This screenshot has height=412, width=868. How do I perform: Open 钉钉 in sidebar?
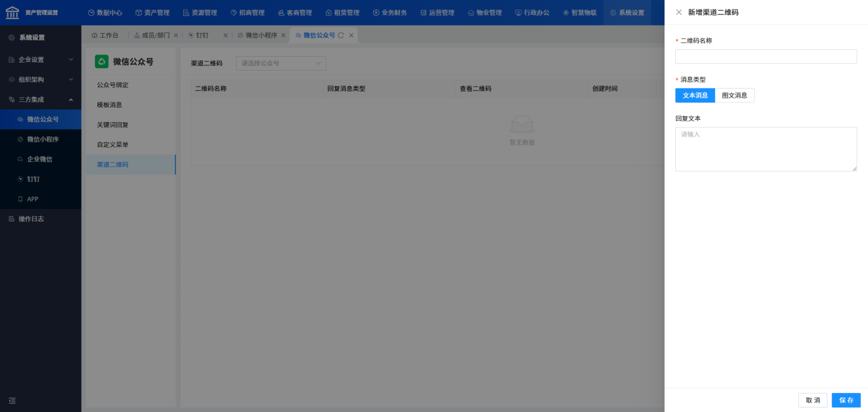41,179
